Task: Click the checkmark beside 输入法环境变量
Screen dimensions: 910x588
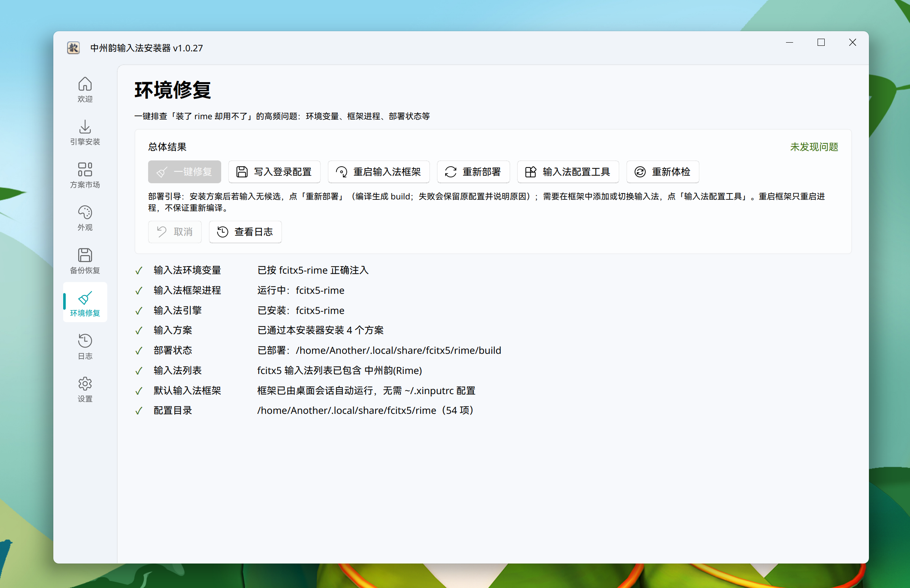Action: [x=139, y=271]
